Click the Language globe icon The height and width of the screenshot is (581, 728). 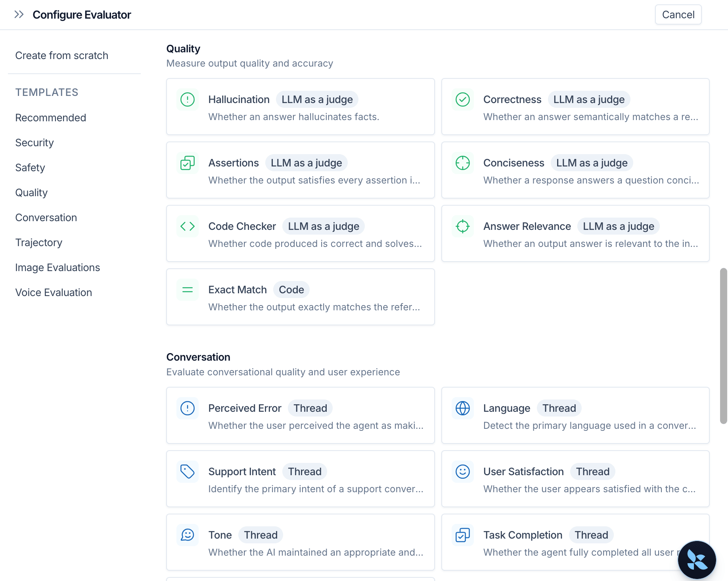click(463, 408)
